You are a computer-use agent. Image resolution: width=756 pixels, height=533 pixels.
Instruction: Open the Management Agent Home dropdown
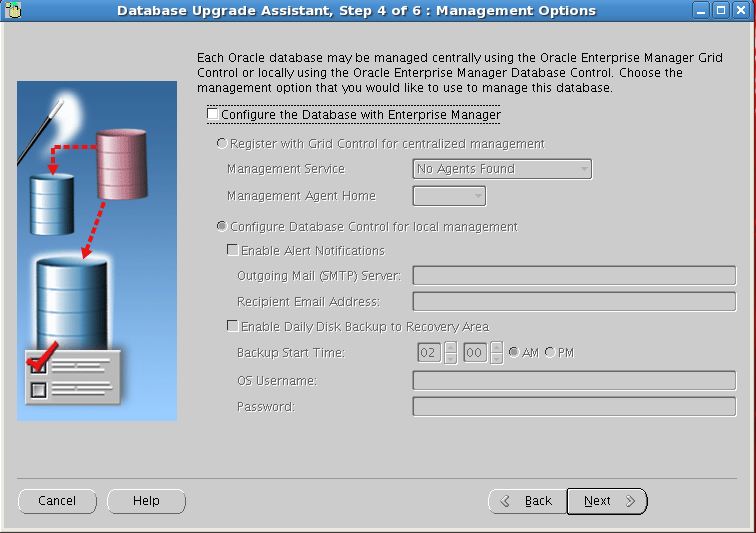[x=449, y=196]
